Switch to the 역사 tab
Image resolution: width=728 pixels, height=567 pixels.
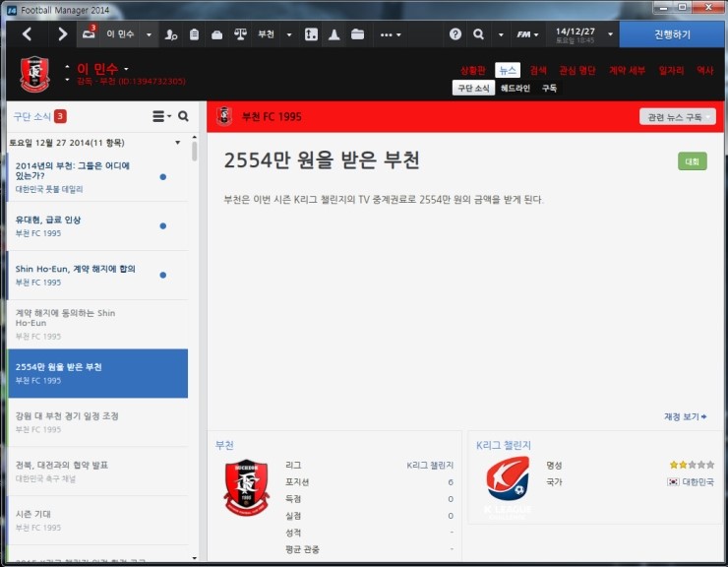click(704, 70)
